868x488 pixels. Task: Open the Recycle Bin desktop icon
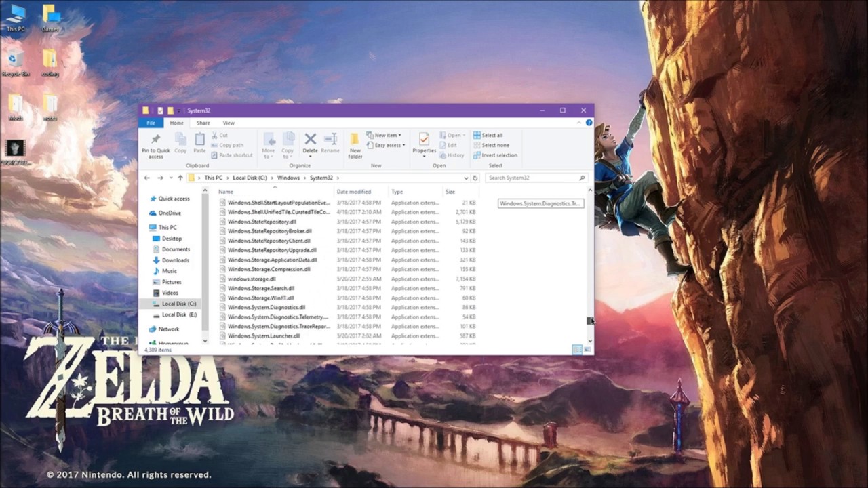[x=15, y=62]
